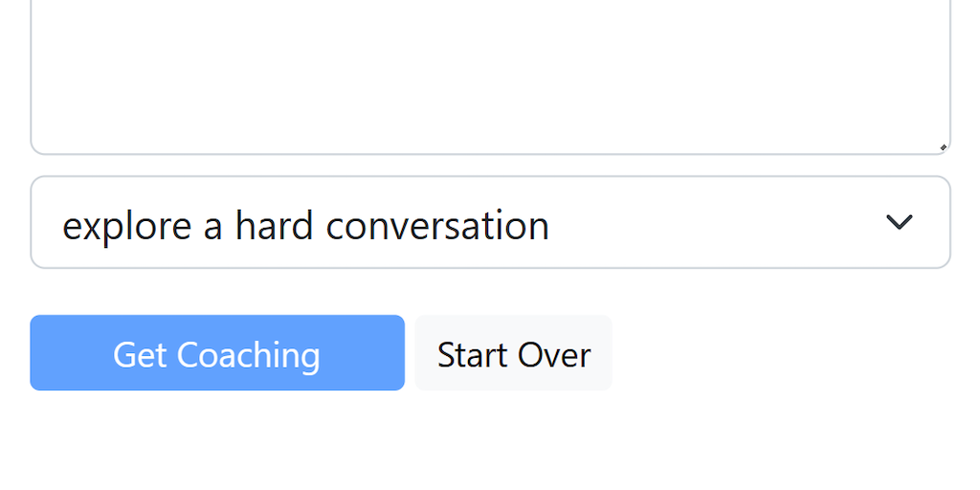The width and height of the screenshot is (980, 490).
Task: Request coaching via the Get Coaching button
Action: [217, 353]
